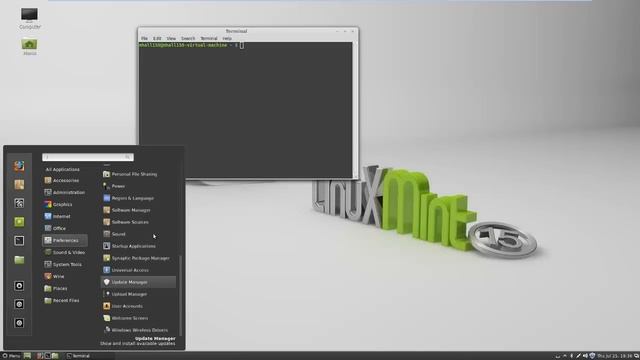This screenshot has width=640, height=360.
Task: Launch Firefox from the menu favorites sidebar
Action: tap(19, 166)
